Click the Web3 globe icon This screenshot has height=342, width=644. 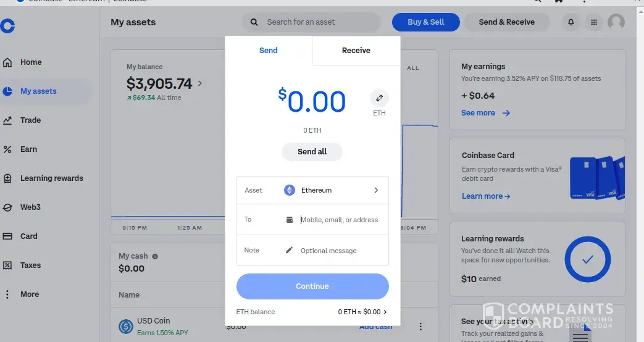coord(7,207)
